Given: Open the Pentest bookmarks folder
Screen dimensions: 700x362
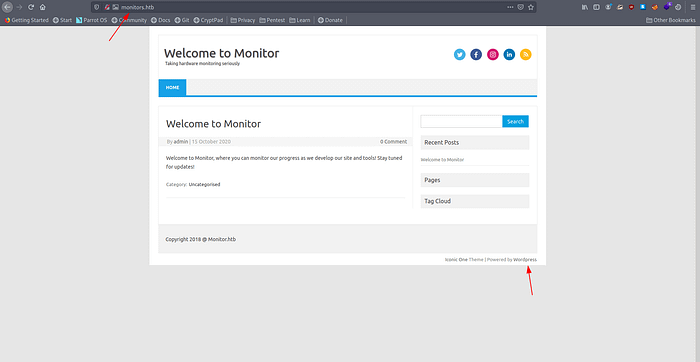Looking at the screenshot, I should (x=272, y=20).
